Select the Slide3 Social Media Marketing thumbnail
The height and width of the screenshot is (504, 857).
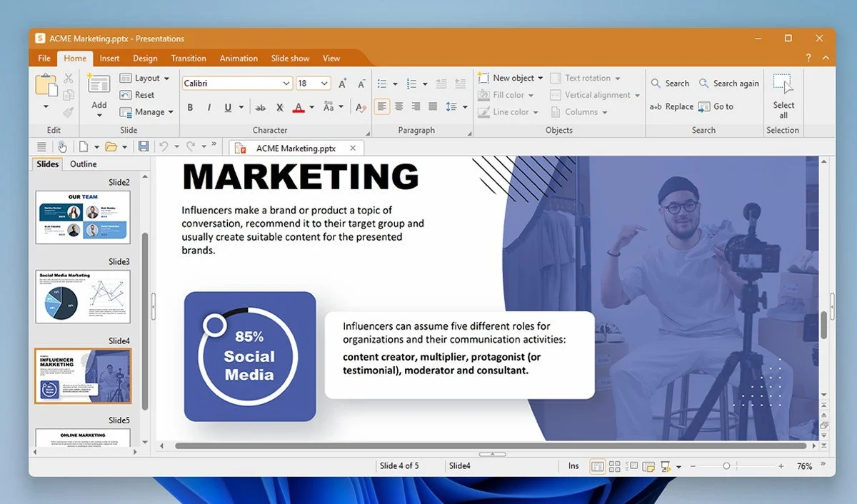pyautogui.click(x=83, y=296)
